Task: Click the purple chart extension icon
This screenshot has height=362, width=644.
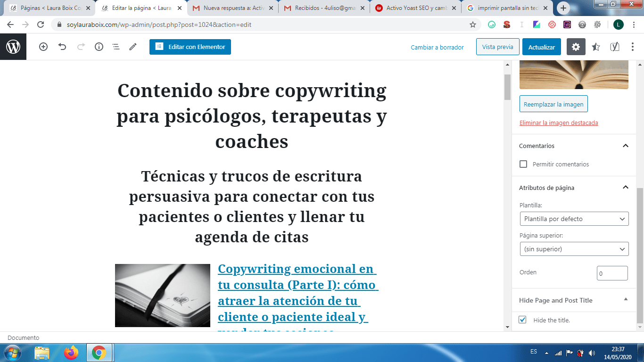Action: pos(567,25)
